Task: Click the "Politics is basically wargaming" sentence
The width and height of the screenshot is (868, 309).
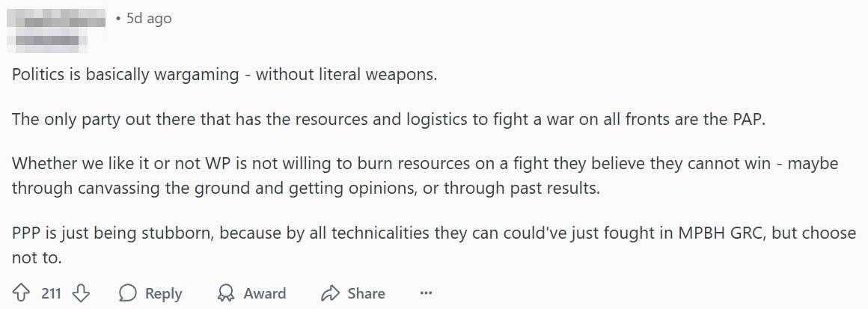Action: tap(224, 75)
